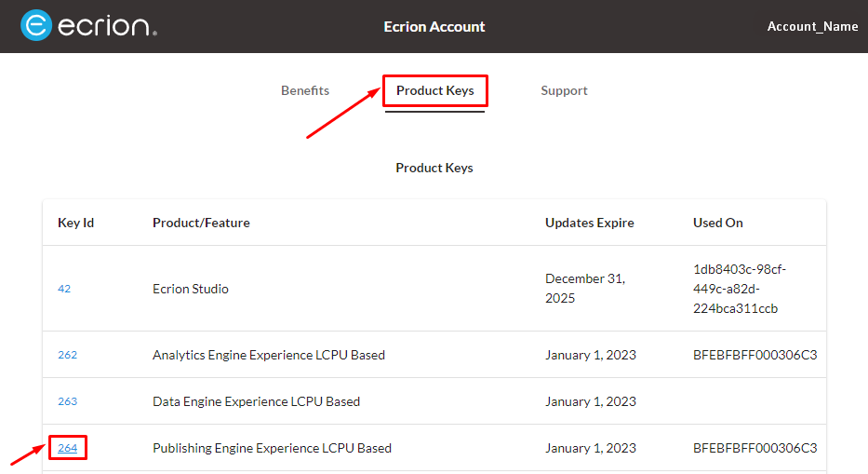
Task: Select the Ecrion Studio product cell
Action: pyautogui.click(x=191, y=289)
